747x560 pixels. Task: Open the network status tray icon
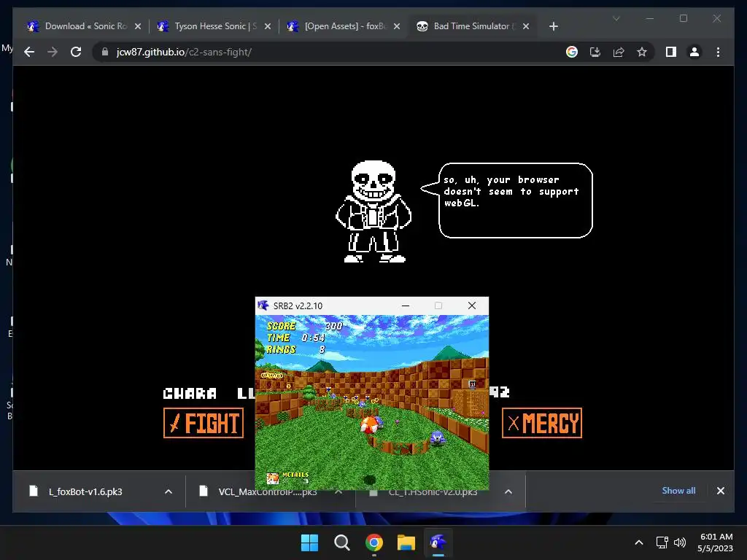coord(662,542)
